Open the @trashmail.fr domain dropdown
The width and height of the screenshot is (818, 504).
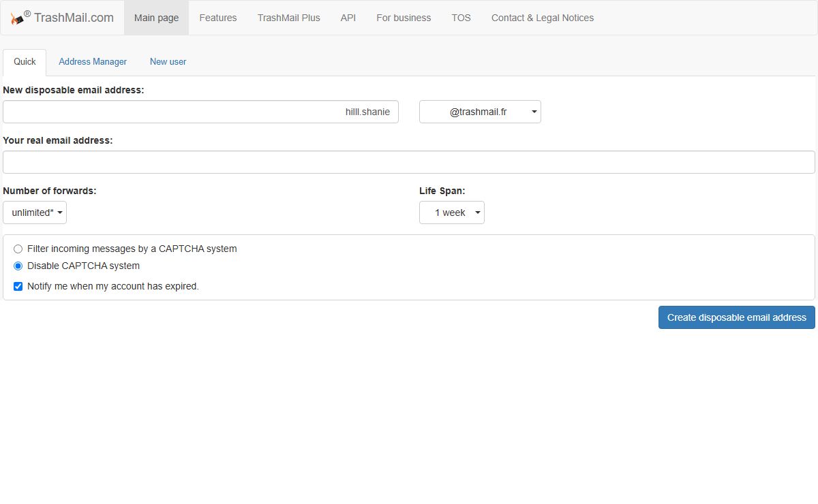tap(480, 112)
